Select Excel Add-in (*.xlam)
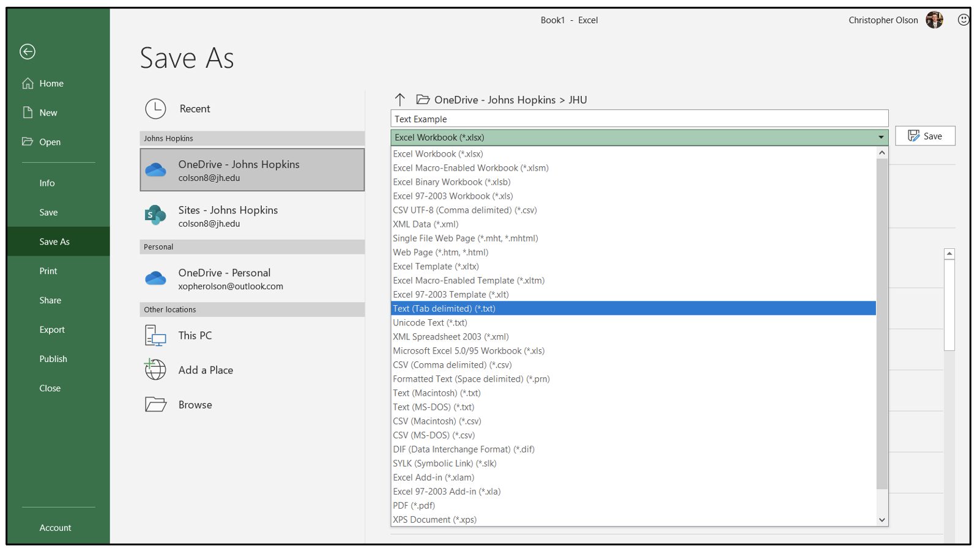The image size is (980, 554). [x=633, y=477]
